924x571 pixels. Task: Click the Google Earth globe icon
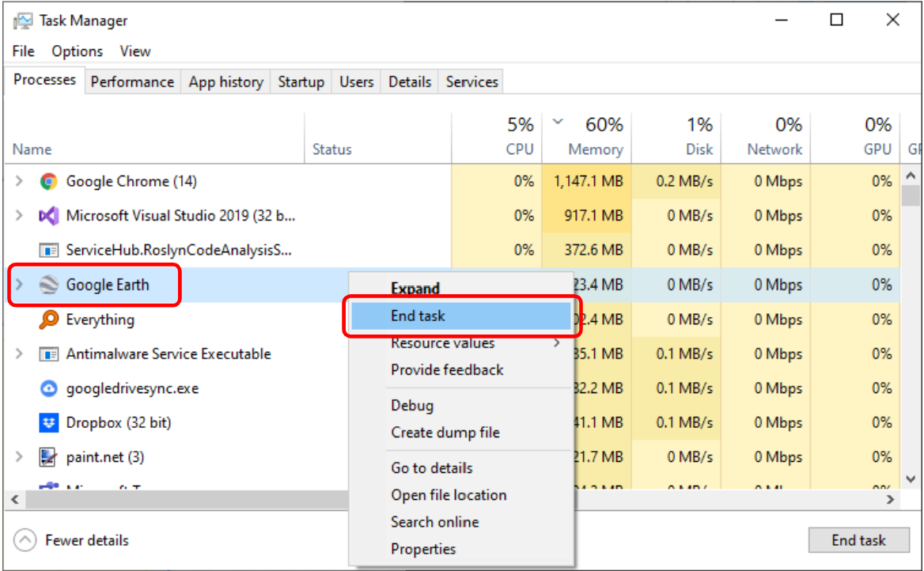click(48, 285)
